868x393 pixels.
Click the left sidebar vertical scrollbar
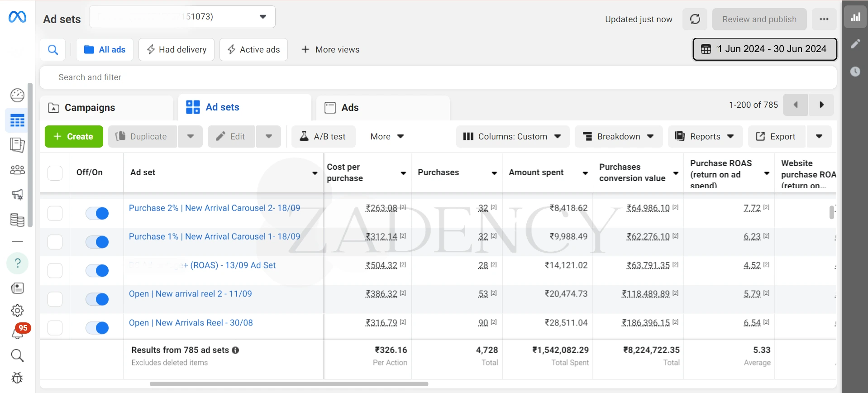[x=30, y=155]
